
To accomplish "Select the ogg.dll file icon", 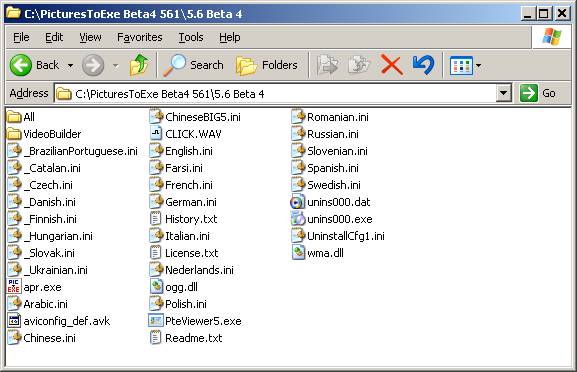I will click(156, 287).
